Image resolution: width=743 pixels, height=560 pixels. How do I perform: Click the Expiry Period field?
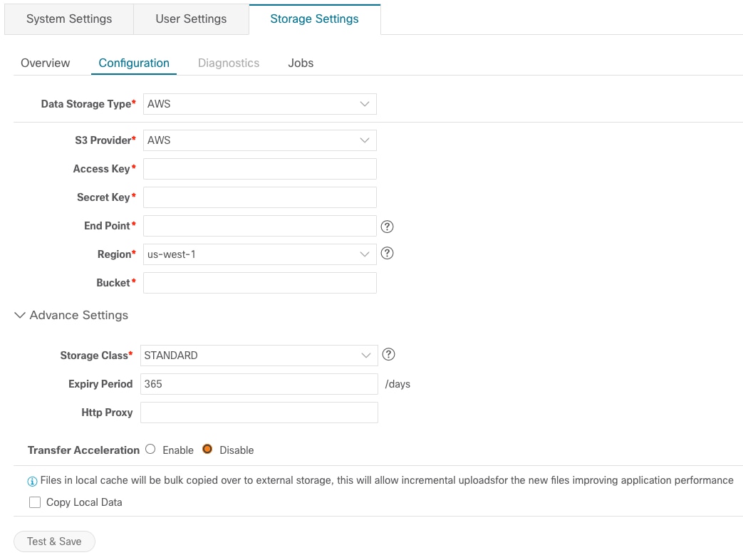click(259, 384)
